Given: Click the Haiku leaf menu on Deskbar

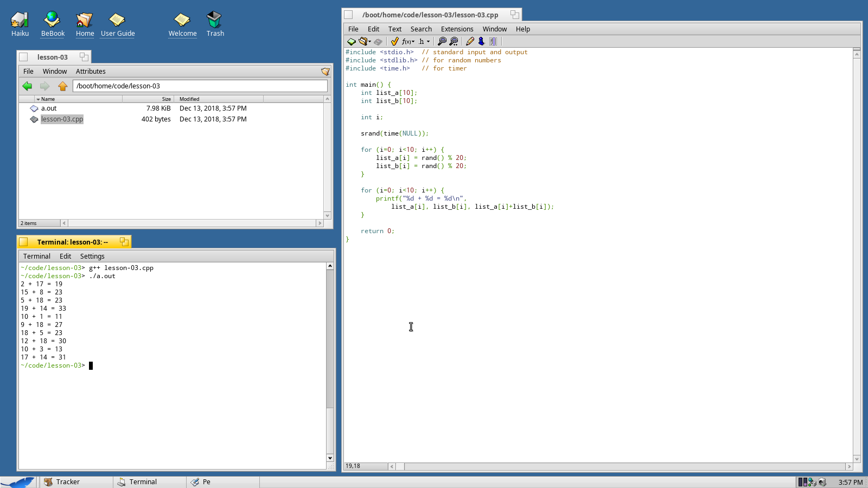Looking at the screenshot, I should point(18,482).
